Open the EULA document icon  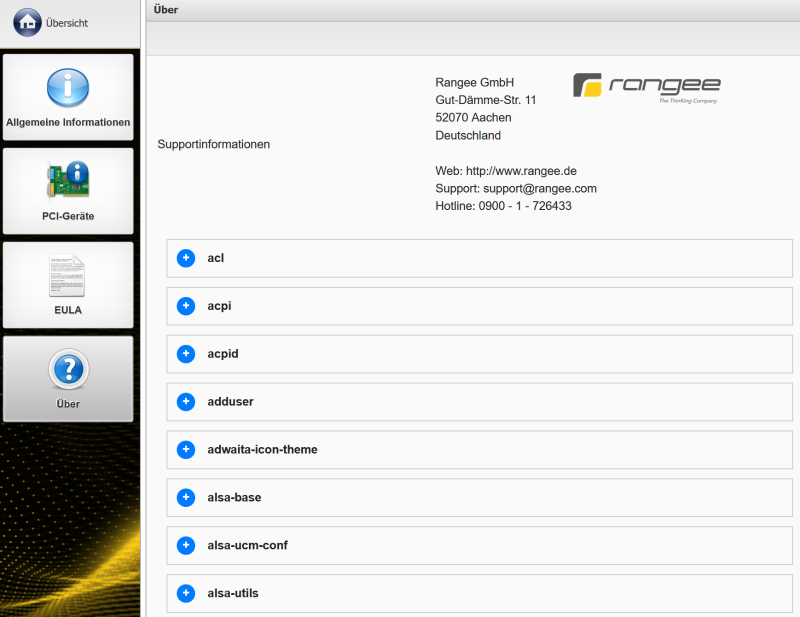[x=68, y=275]
